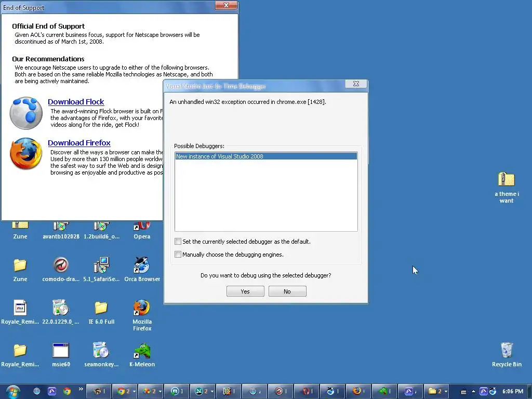Click the Firefox logo in End of Support
This screenshot has width=532, height=399.
(26, 153)
